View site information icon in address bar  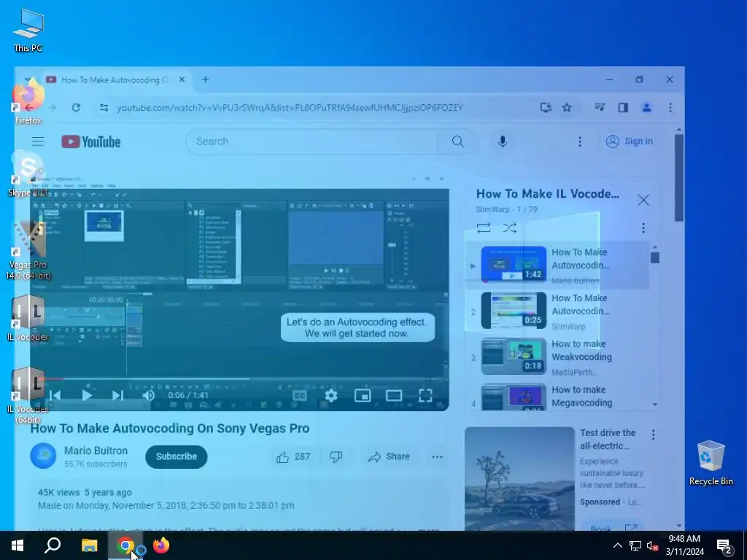pyautogui.click(x=104, y=108)
